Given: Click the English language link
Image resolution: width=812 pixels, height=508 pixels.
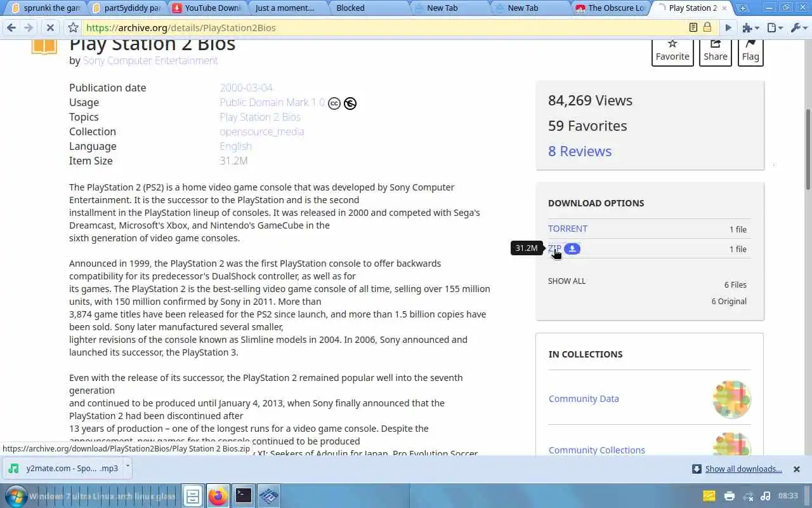Looking at the screenshot, I should tap(236, 146).
